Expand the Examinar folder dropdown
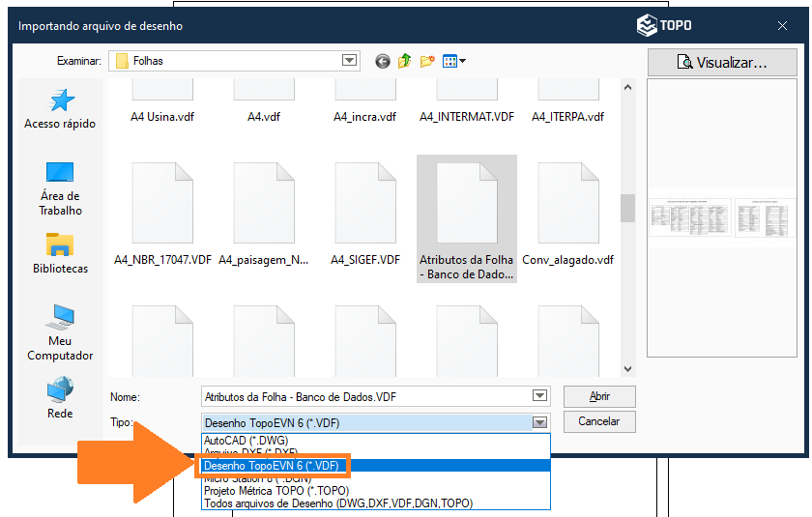The width and height of the screenshot is (812, 517). [x=350, y=61]
